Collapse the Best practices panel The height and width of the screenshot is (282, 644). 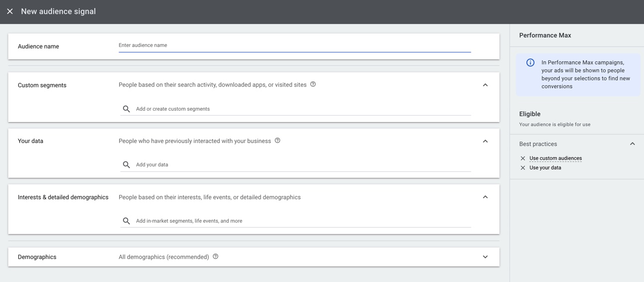click(x=632, y=144)
